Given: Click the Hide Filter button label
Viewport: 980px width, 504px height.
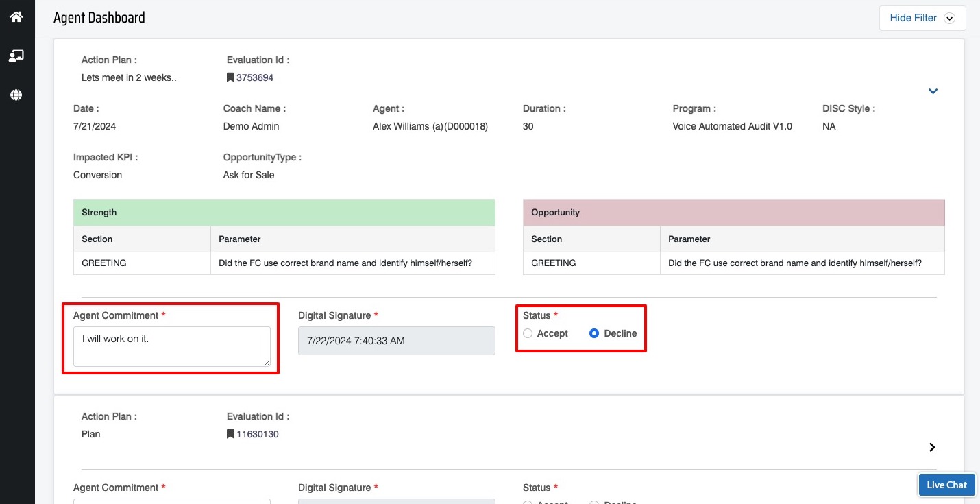Looking at the screenshot, I should [913, 18].
